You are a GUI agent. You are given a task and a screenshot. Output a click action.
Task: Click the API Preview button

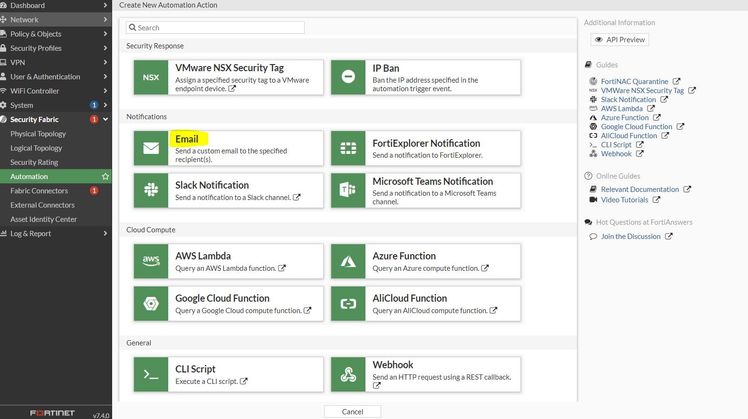pos(620,40)
